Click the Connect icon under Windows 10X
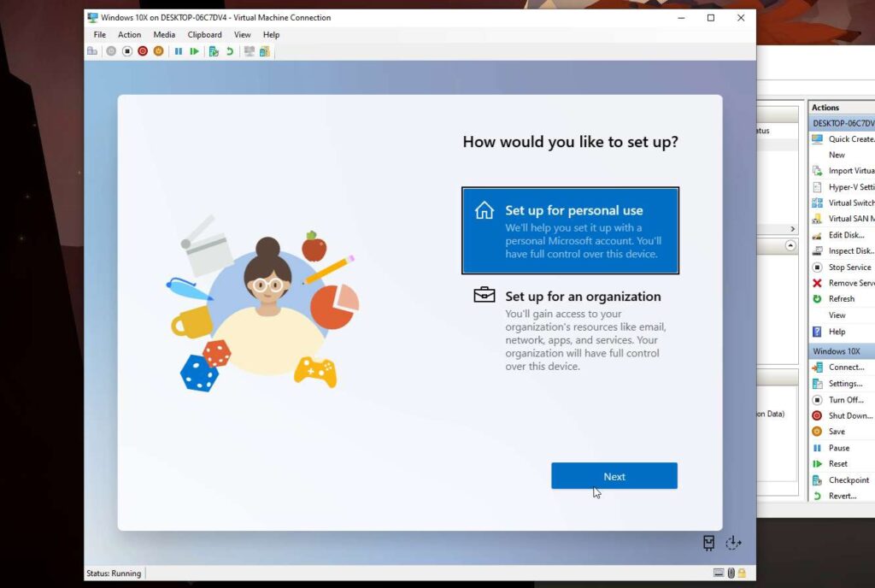 (817, 367)
